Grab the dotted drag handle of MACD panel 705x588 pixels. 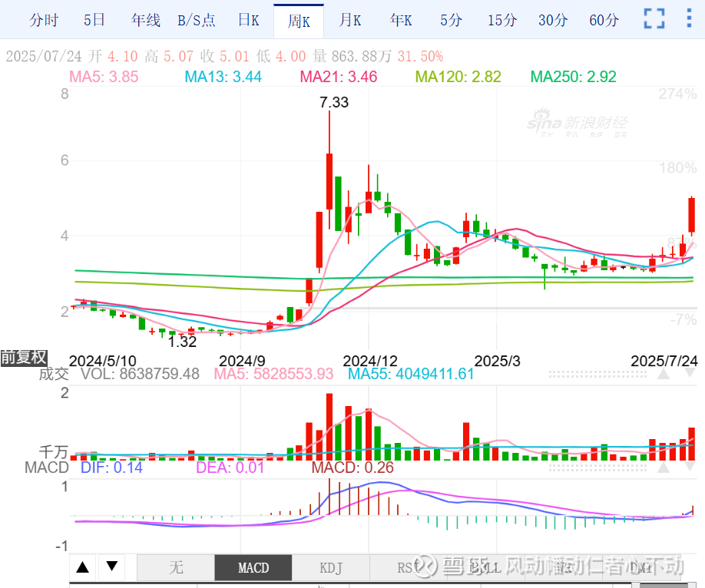pyautogui.click(x=598, y=467)
